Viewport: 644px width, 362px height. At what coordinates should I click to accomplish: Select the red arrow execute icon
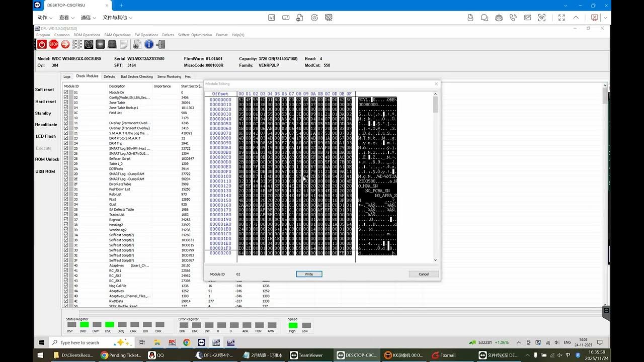64,44
